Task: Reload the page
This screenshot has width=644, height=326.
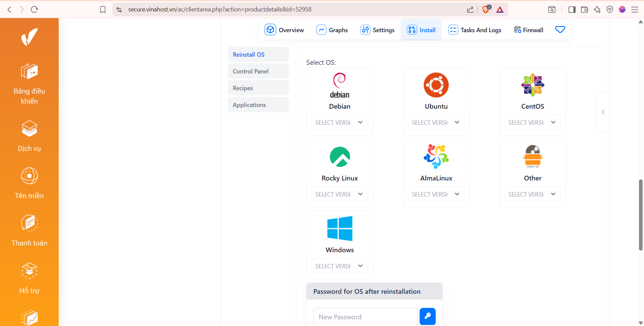Action: click(34, 9)
